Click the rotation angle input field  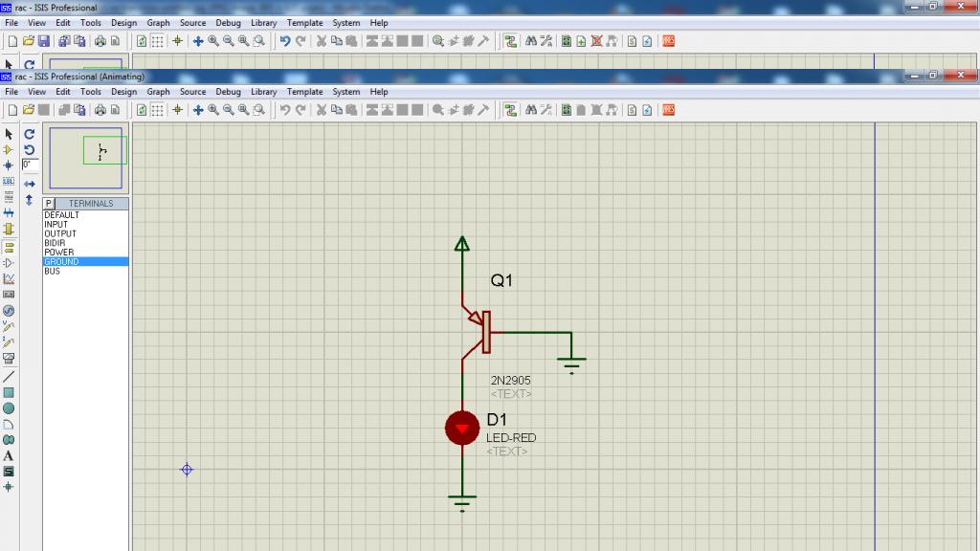pos(30,165)
